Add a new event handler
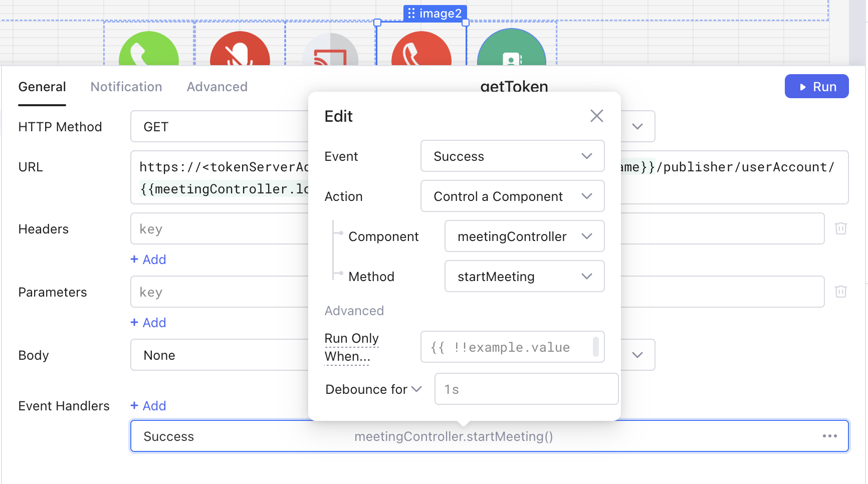This screenshot has width=868, height=484. [148, 406]
